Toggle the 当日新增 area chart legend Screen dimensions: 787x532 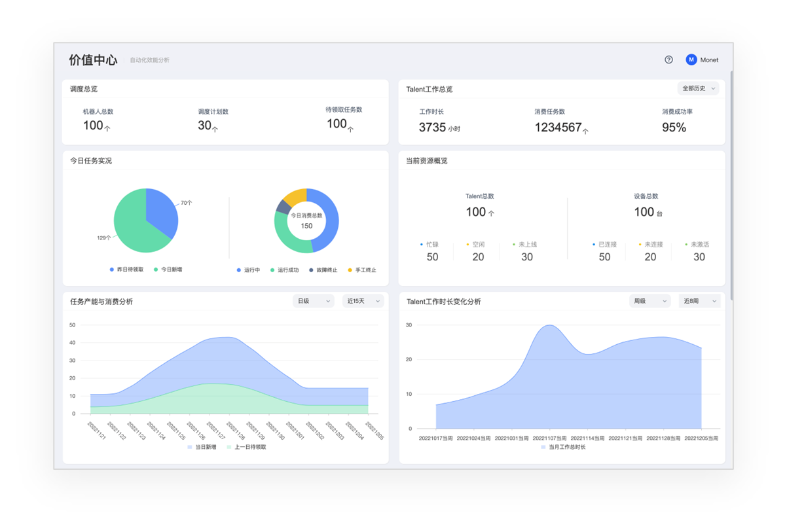pyautogui.click(x=202, y=447)
